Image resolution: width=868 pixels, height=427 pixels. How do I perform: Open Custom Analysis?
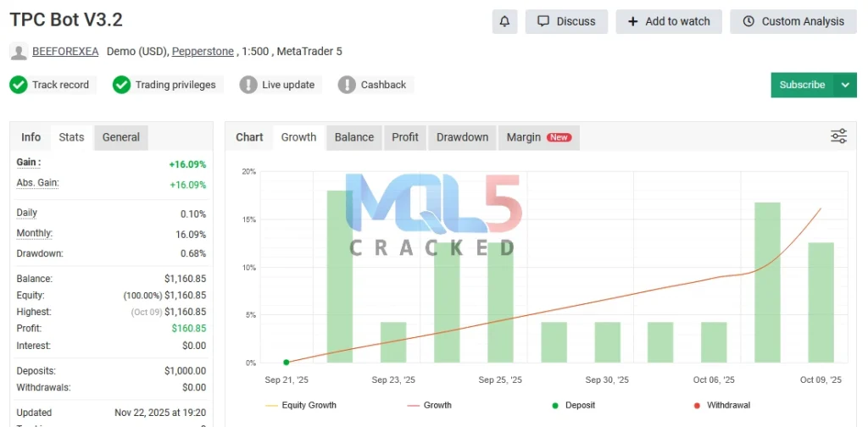[x=793, y=21]
